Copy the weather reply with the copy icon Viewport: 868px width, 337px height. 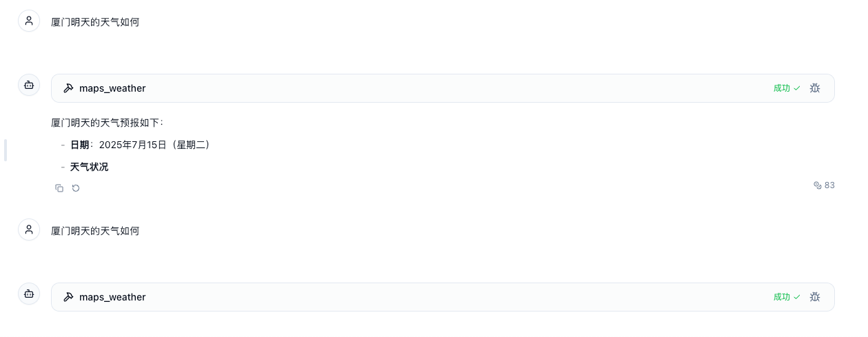tap(59, 188)
